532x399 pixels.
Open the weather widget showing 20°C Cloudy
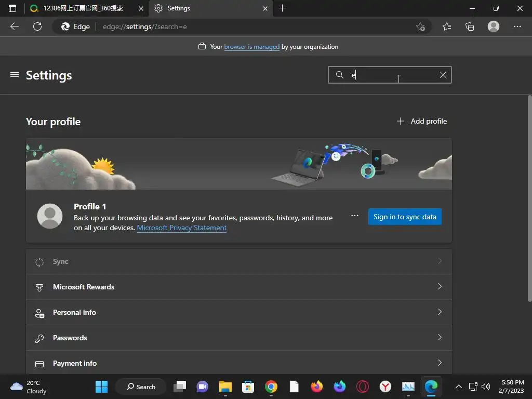(29, 387)
